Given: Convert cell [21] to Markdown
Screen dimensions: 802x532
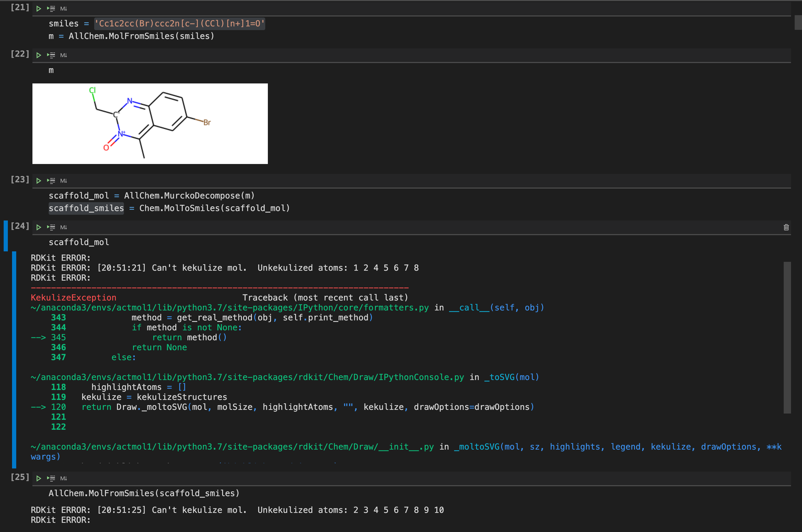Looking at the screenshot, I should click(64, 8).
